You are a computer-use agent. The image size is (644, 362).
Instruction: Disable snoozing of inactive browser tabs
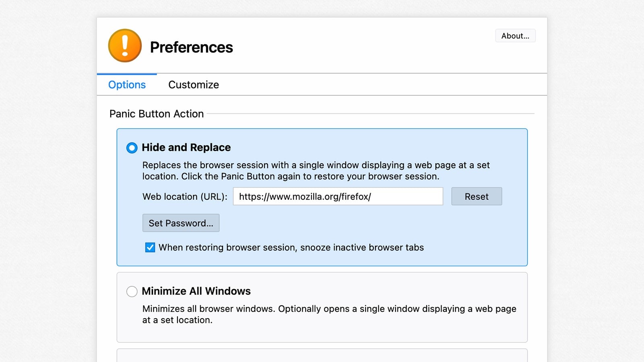tap(149, 247)
